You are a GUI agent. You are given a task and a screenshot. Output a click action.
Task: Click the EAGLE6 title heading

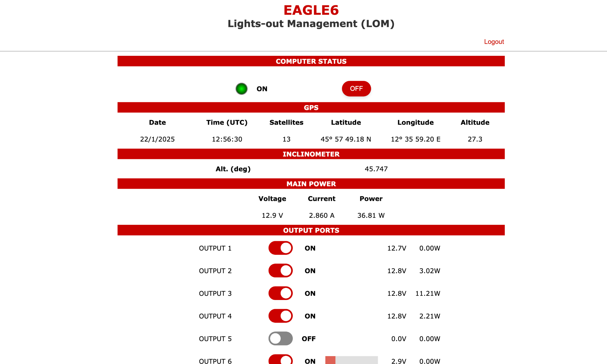[x=311, y=10]
